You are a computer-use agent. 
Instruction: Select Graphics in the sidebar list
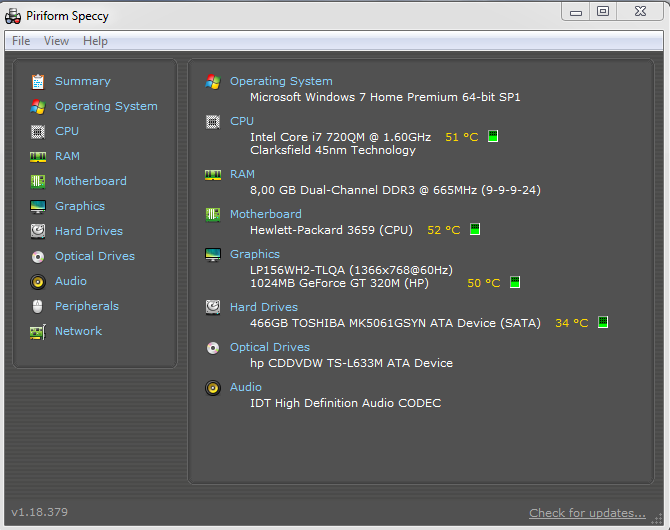(x=79, y=206)
